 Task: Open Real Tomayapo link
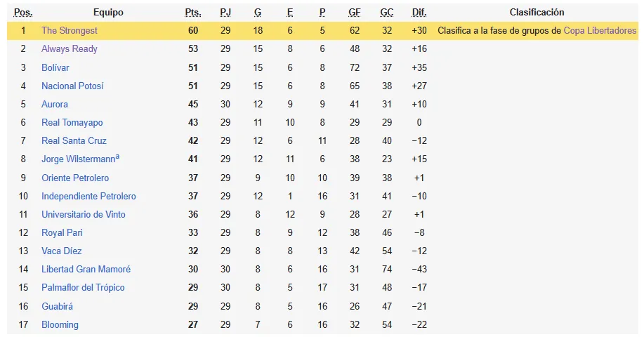[x=72, y=122]
